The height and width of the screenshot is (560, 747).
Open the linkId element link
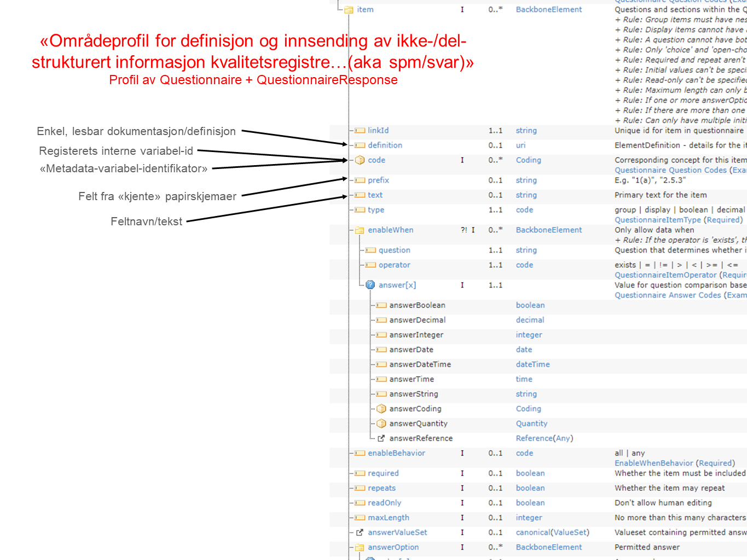click(378, 131)
